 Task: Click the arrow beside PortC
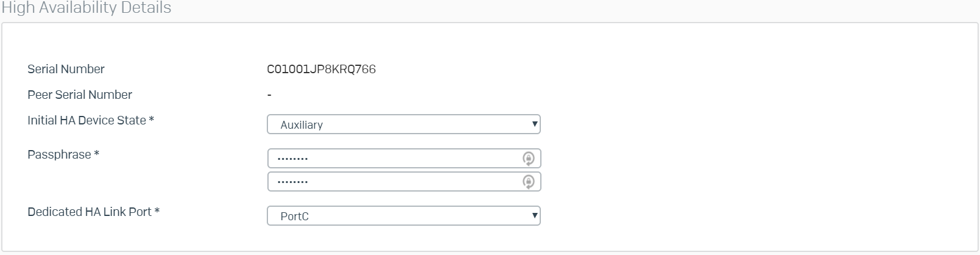pyautogui.click(x=534, y=215)
